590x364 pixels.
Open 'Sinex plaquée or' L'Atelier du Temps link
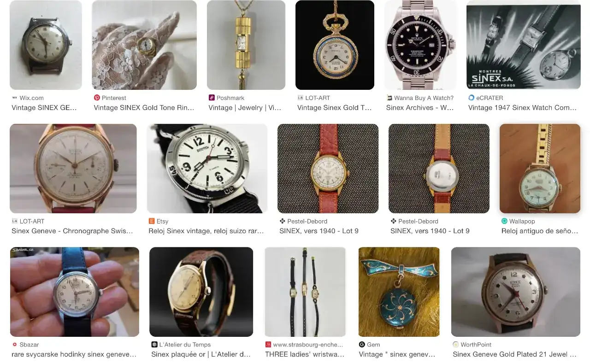click(x=201, y=355)
